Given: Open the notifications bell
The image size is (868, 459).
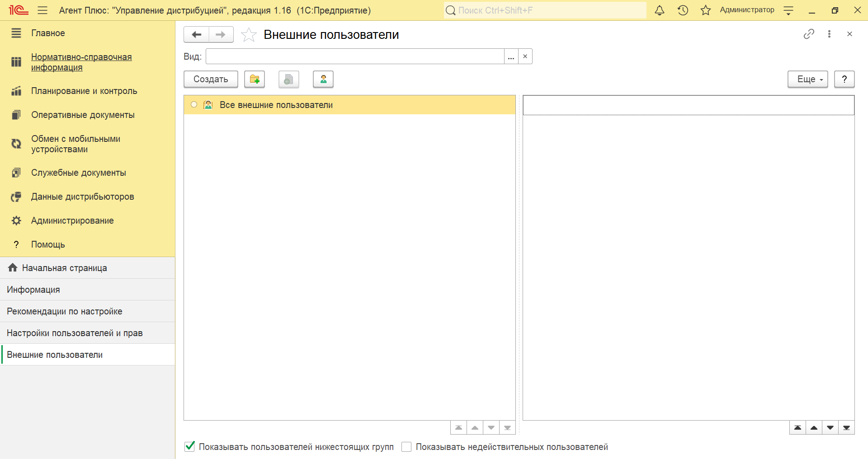Looking at the screenshot, I should click(660, 10).
